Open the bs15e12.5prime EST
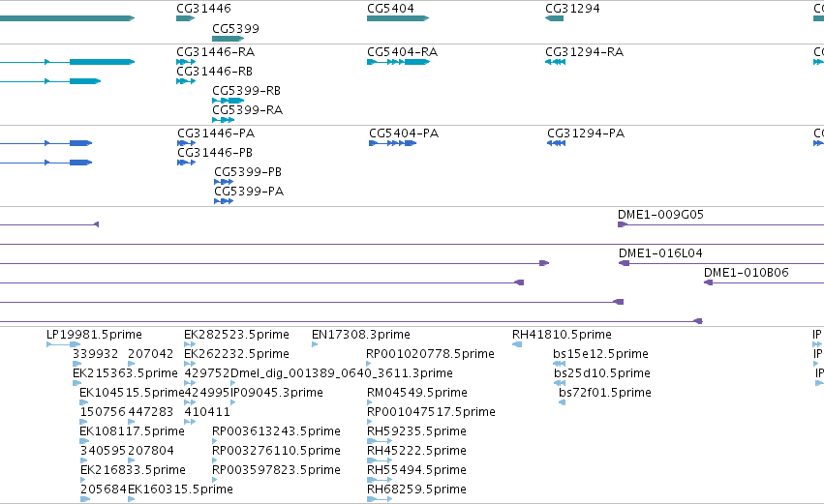The width and height of the screenshot is (824, 504). [559, 365]
